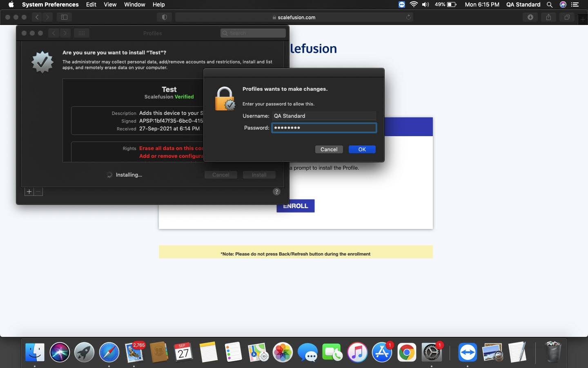Go forward in System Preferences window

(65, 33)
